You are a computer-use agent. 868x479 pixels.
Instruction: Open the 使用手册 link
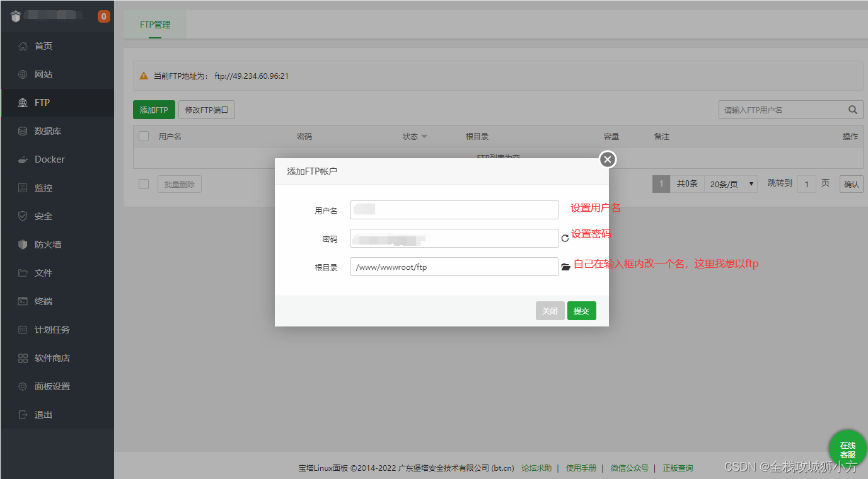tap(581, 468)
